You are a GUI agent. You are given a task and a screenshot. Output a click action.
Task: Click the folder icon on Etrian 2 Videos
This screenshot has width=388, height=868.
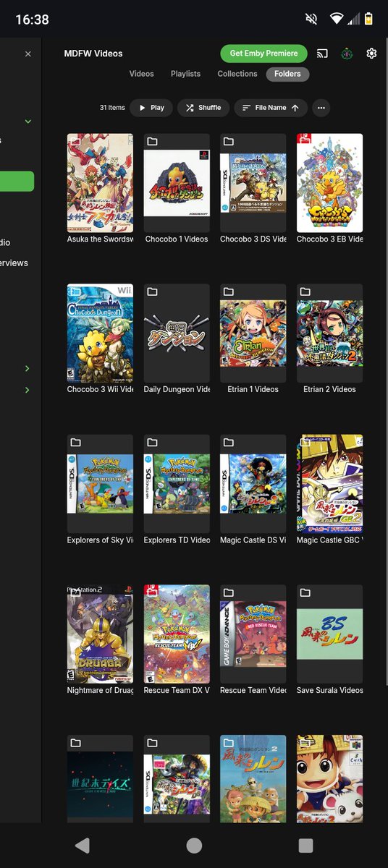[305, 292]
